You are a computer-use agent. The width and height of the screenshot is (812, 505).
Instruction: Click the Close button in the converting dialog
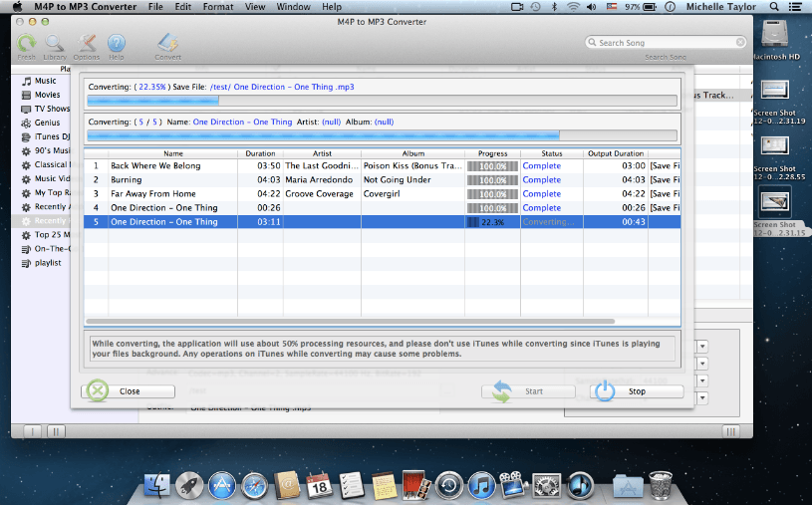[x=129, y=391]
